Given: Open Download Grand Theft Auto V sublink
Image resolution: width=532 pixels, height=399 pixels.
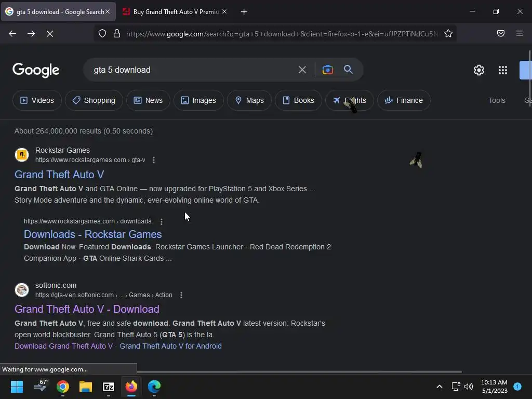Looking at the screenshot, I should coord(63,346).
